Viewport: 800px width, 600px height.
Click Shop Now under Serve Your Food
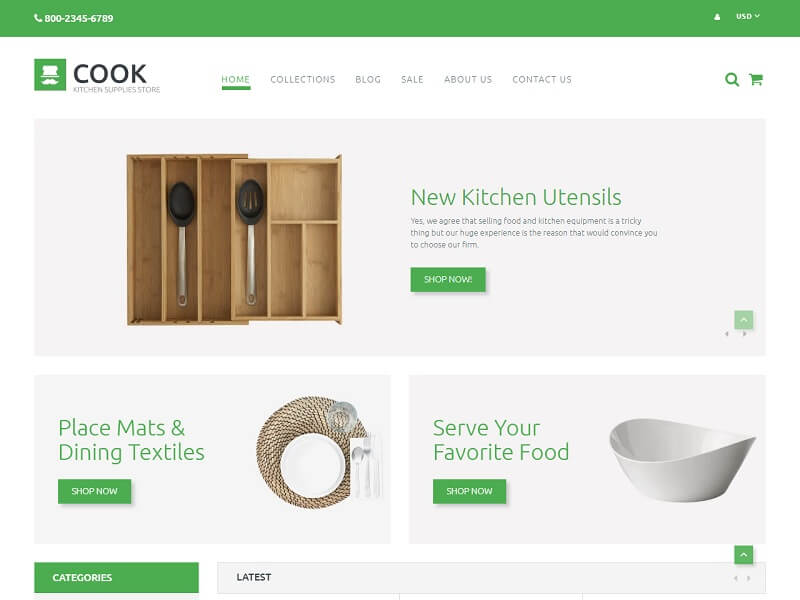point(469,491)
